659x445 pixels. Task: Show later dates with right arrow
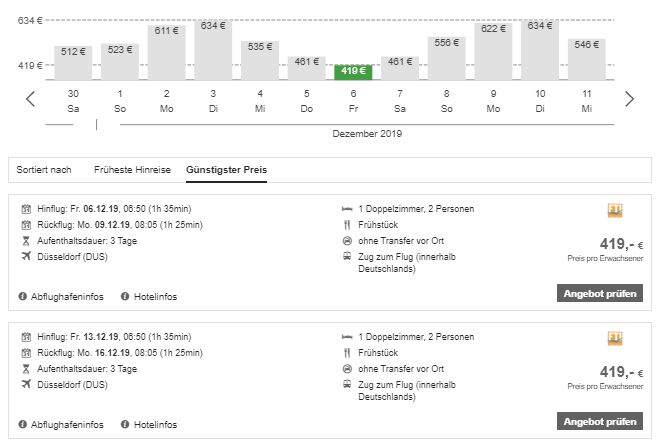(x=629, y=98)
